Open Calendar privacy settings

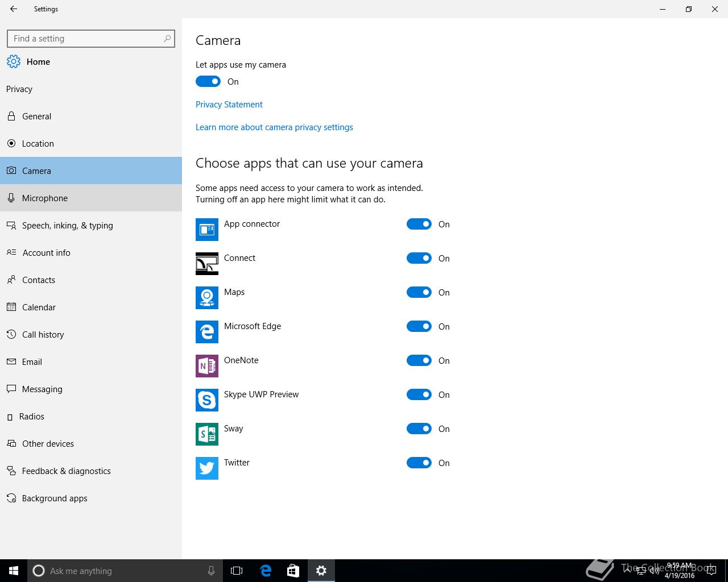(91, 307)
